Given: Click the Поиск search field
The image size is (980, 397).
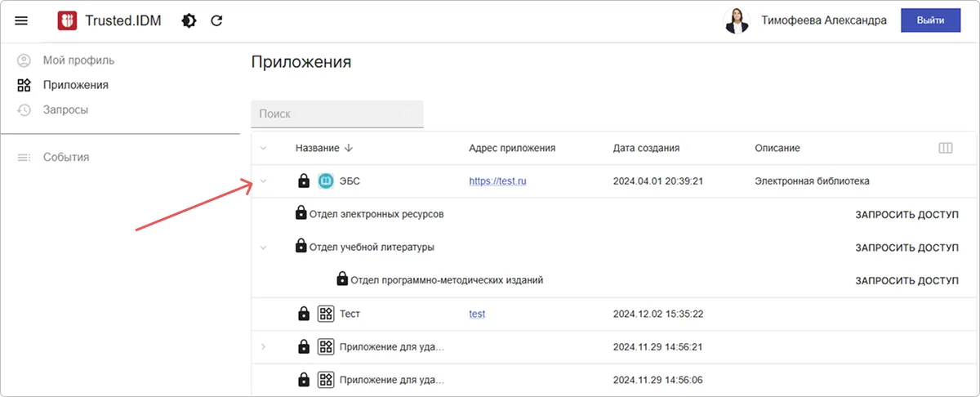Looking at the screenshot, I should click(337, 114).
